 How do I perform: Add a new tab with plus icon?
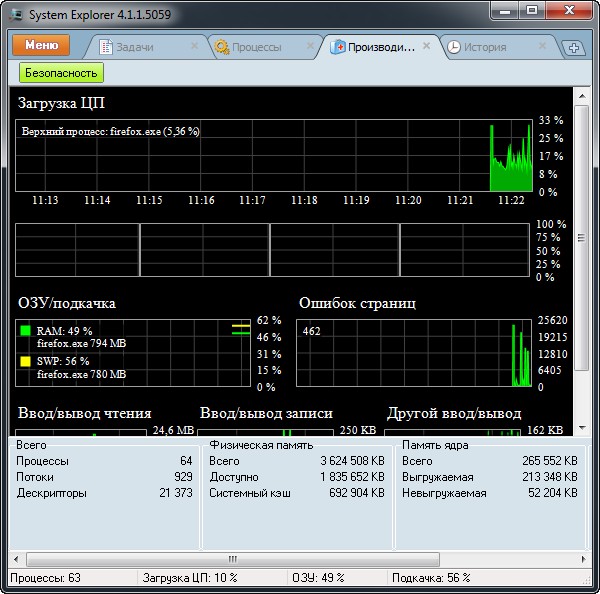pos(574,48)
